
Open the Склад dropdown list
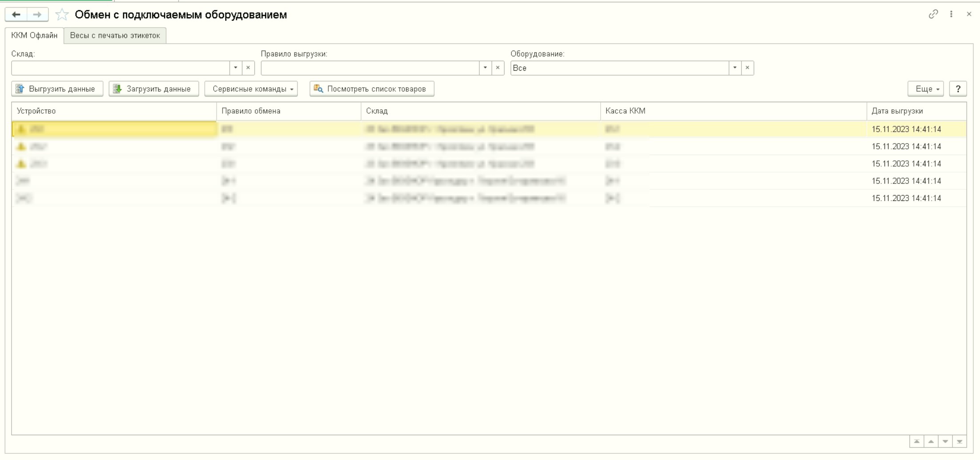pos(235,68)
